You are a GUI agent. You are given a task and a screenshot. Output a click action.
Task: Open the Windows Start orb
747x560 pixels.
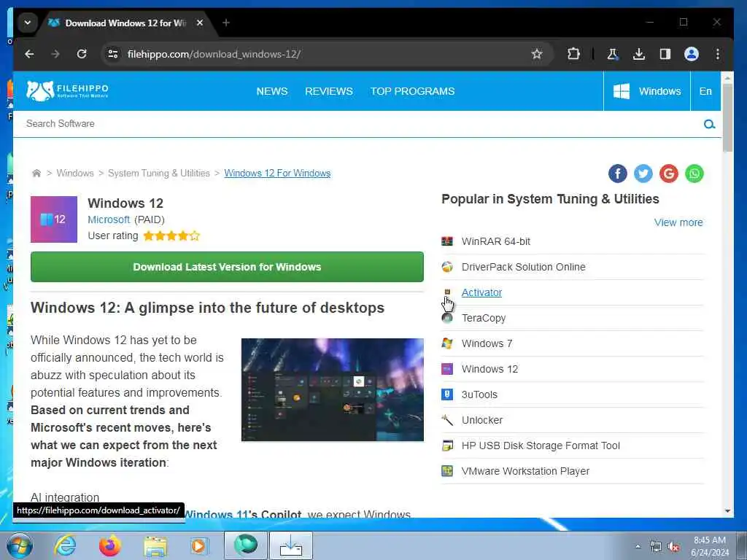pyautogui.click(x=20, y=545)
